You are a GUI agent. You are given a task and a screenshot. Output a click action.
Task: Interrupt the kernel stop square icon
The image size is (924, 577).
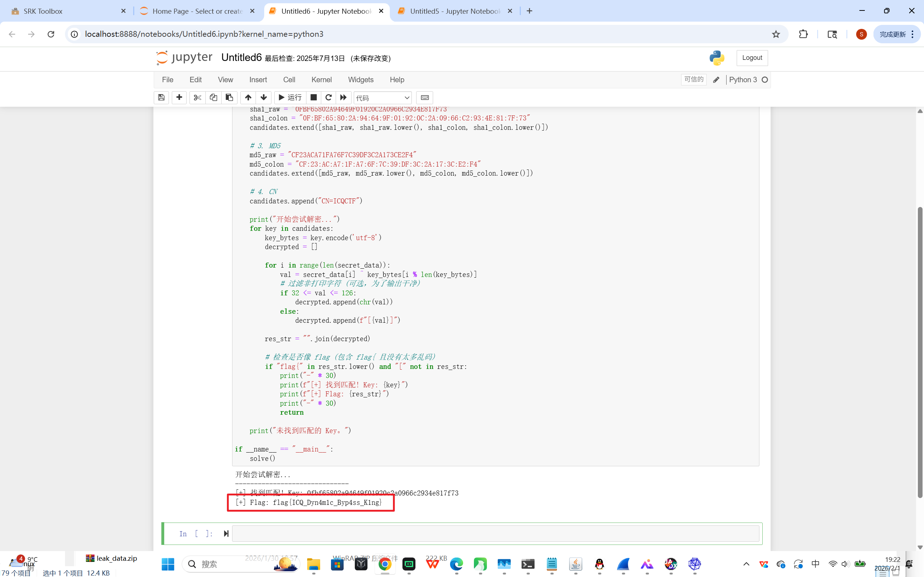tap(313, 98)
